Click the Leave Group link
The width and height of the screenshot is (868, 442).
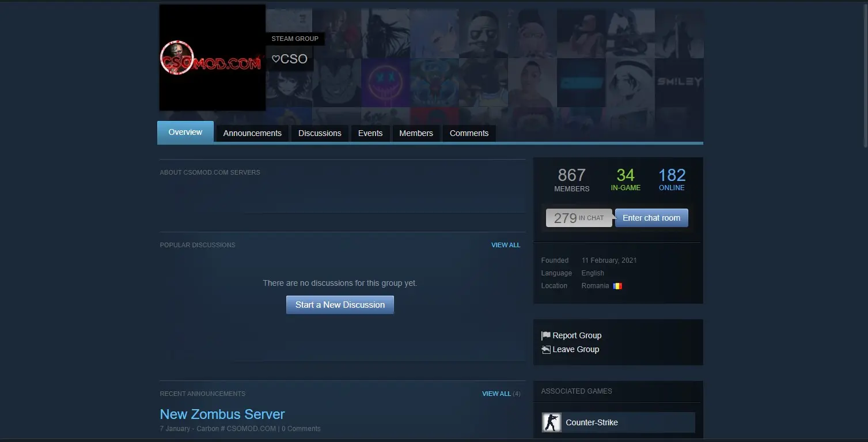point(576,349)
